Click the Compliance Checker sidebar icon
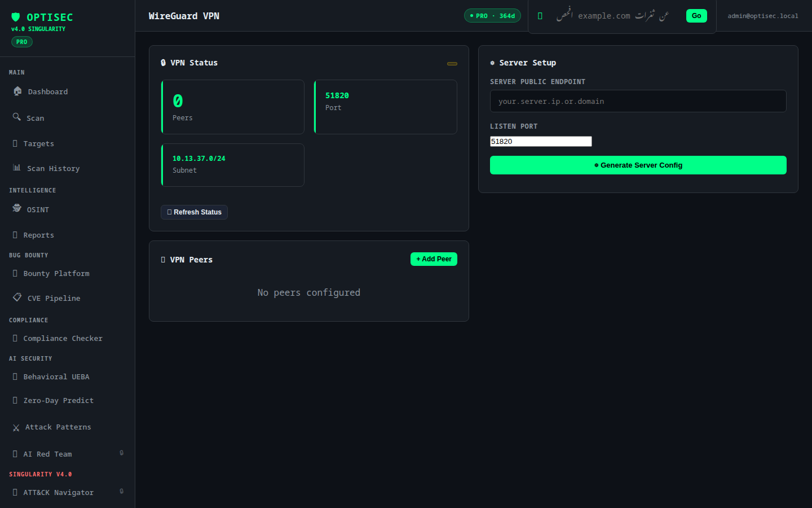This screenshot has height=508, width=812. pyautogui.click(x=15, y=338)
